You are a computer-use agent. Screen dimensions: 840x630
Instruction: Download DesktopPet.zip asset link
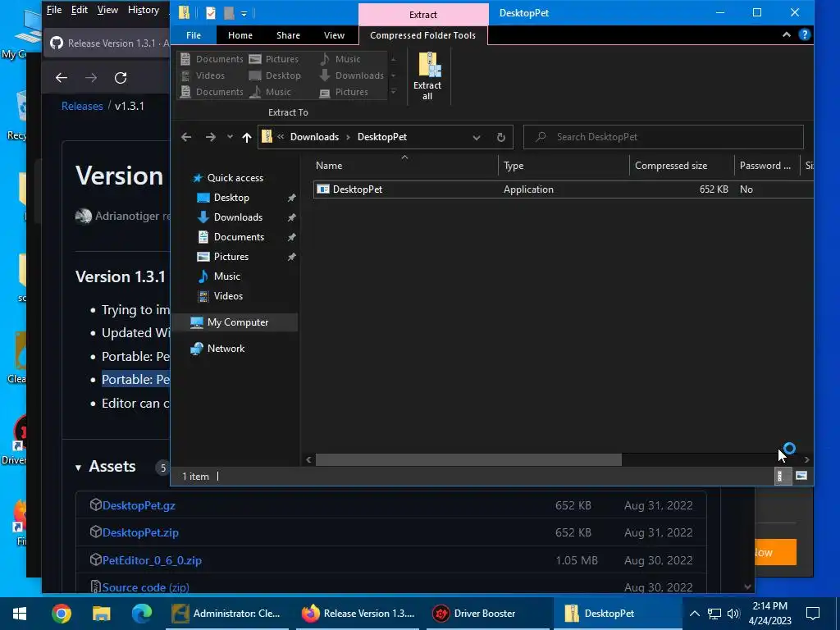coord(140,533)
